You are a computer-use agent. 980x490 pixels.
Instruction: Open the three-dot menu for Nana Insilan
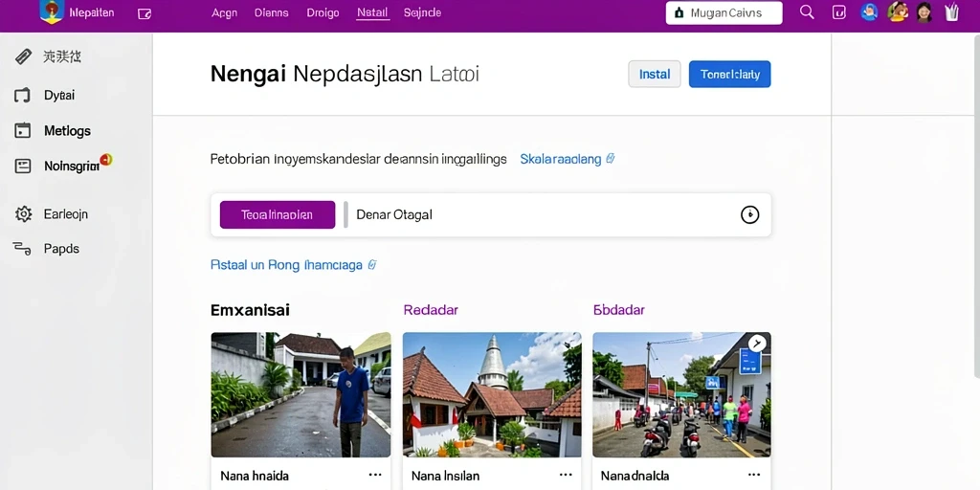coord(566,475)
